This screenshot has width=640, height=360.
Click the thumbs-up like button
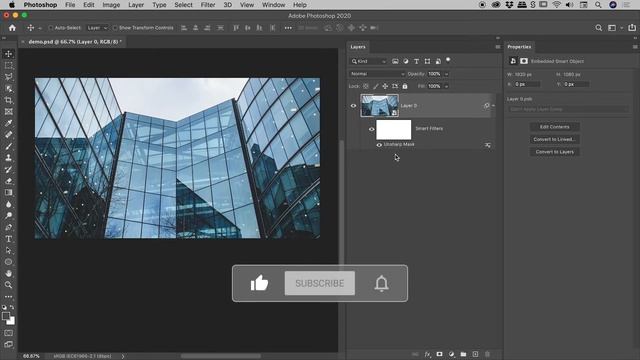(259, 283)
